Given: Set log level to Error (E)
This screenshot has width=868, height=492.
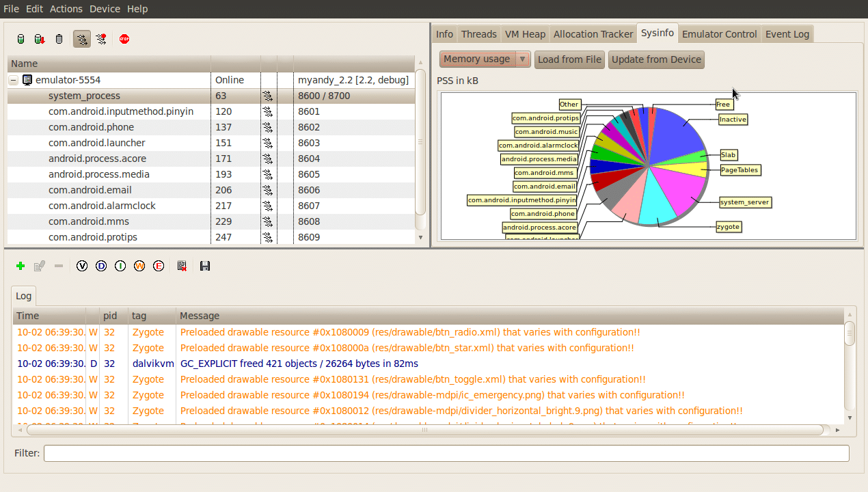Looking at the screenshot, I should pos(159,266).
